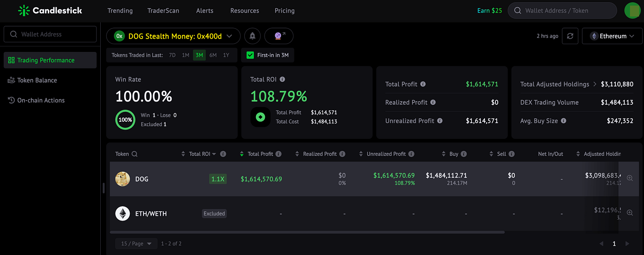644x255 pixels.
Task: Select Trading Performance in the sidebar
Action: point(50,60)
